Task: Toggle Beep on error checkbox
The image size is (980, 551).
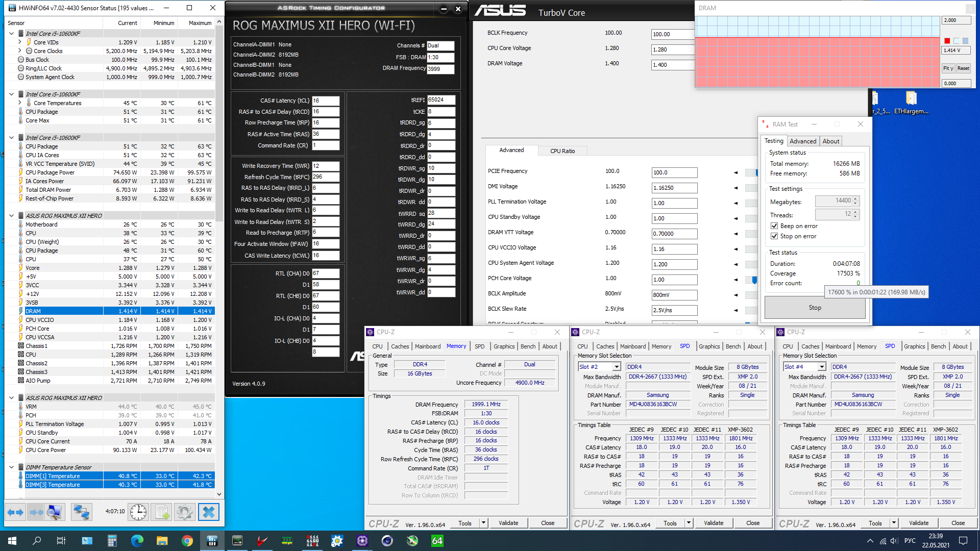Action: [774, 226]
